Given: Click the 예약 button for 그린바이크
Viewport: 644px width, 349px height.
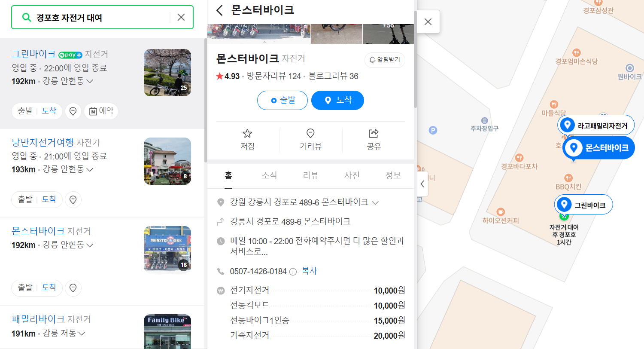Looking at the screenshot, I should click(101, 111).
